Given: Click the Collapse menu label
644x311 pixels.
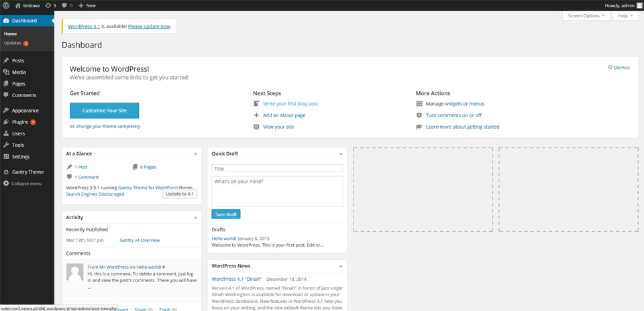Looking at the screenshot, I should click(27, 184).
